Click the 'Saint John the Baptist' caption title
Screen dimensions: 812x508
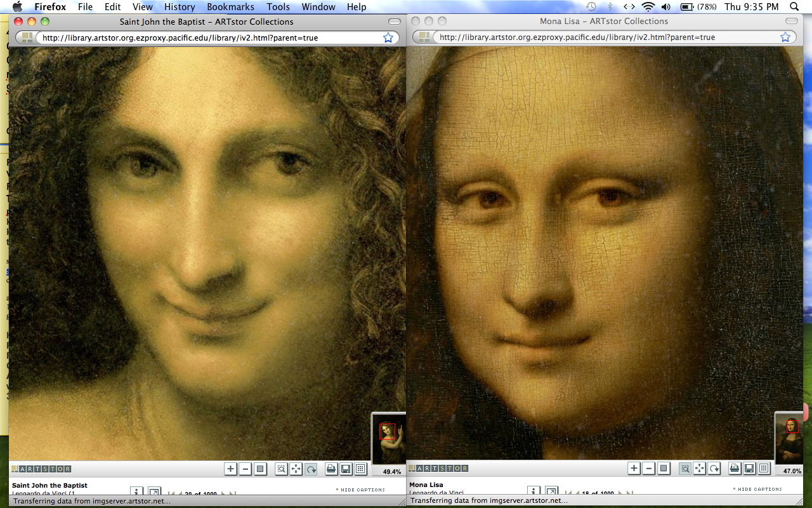point(49,485)
